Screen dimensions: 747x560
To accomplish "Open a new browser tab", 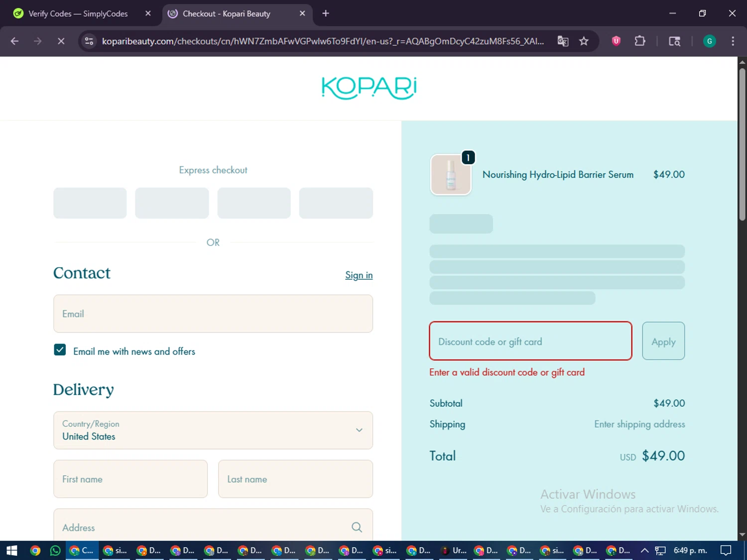I will (x=326, y=13).
